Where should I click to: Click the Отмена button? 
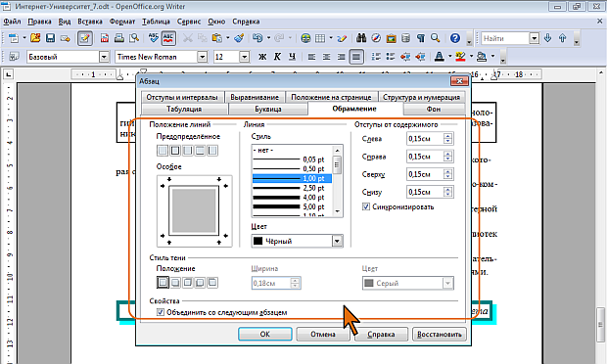pos(323,335)
